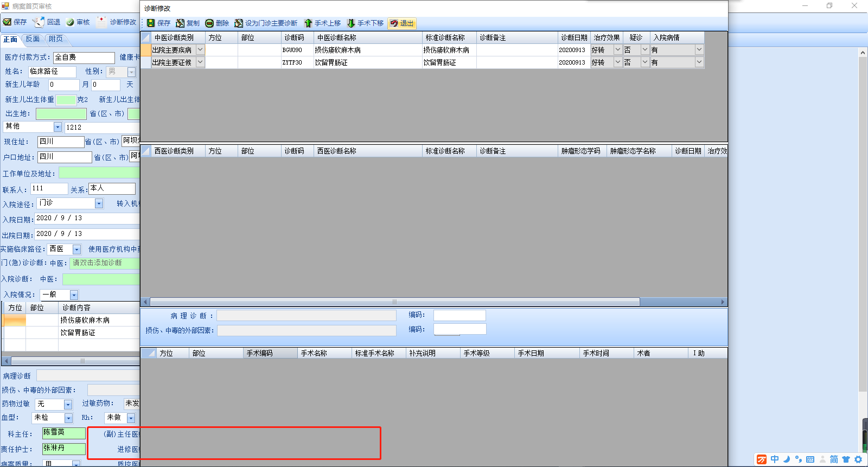Image resolution: width=868 pixels, height=467 pixels.
Task: Click the moon icon in the IME bar
Action: pyautogui.click(x=787, y=459)
